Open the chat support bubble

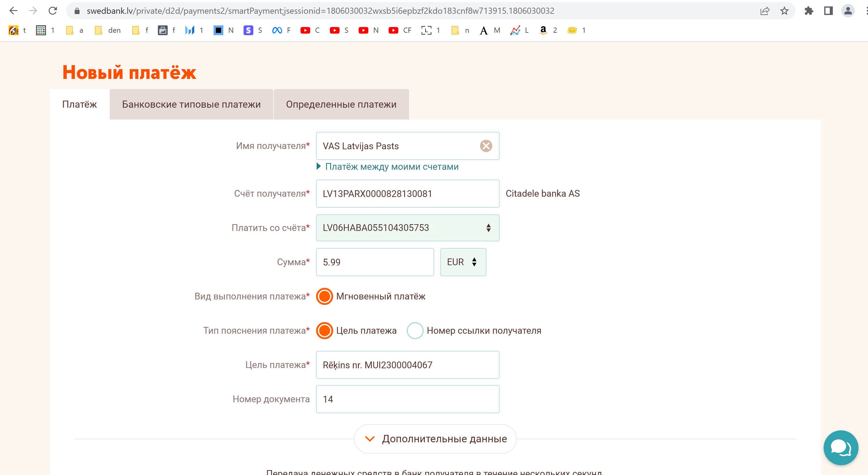point(841,448)
